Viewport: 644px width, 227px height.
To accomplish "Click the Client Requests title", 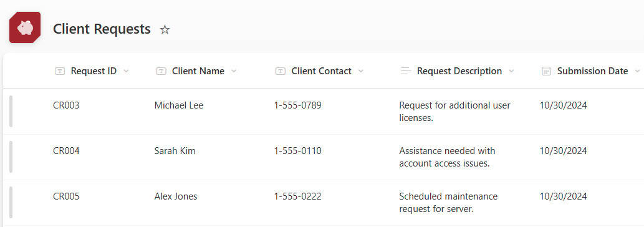I will [x=102, y=29].
